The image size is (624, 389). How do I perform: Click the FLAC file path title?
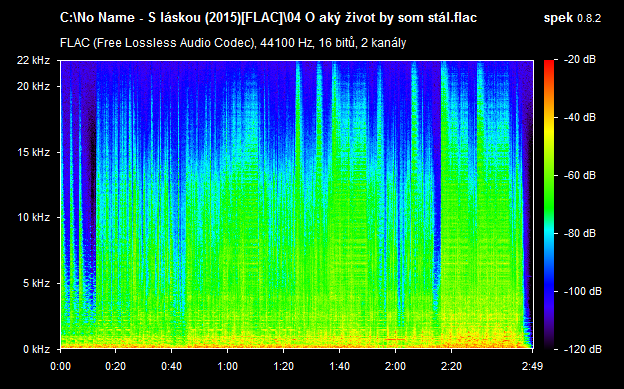coord(268,18)
